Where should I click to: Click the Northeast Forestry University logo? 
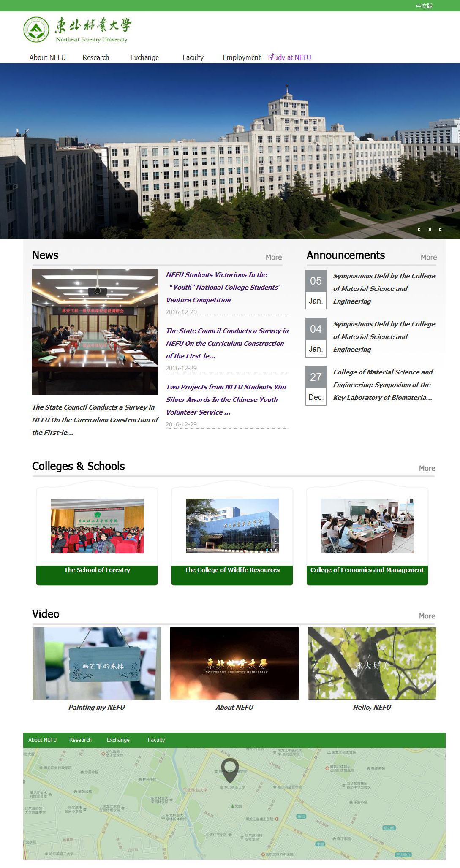(x=77, y=30)
